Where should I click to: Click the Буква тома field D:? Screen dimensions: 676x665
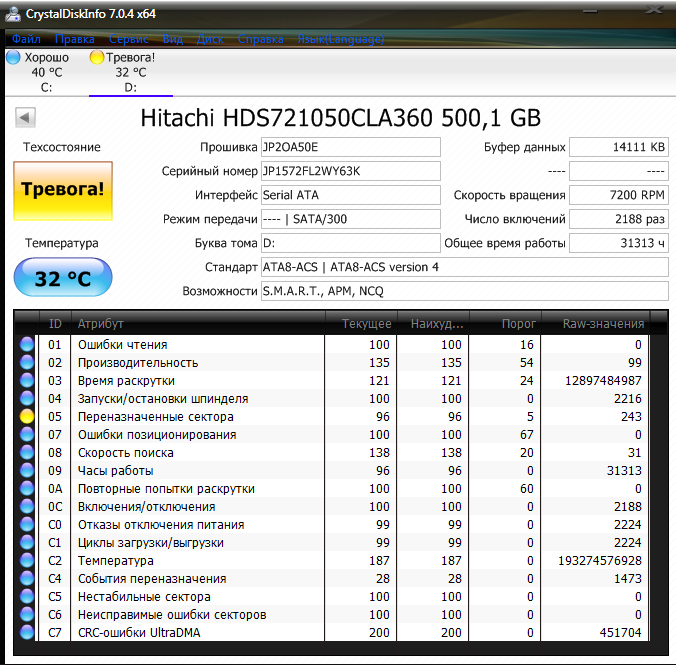click(351, 243)
